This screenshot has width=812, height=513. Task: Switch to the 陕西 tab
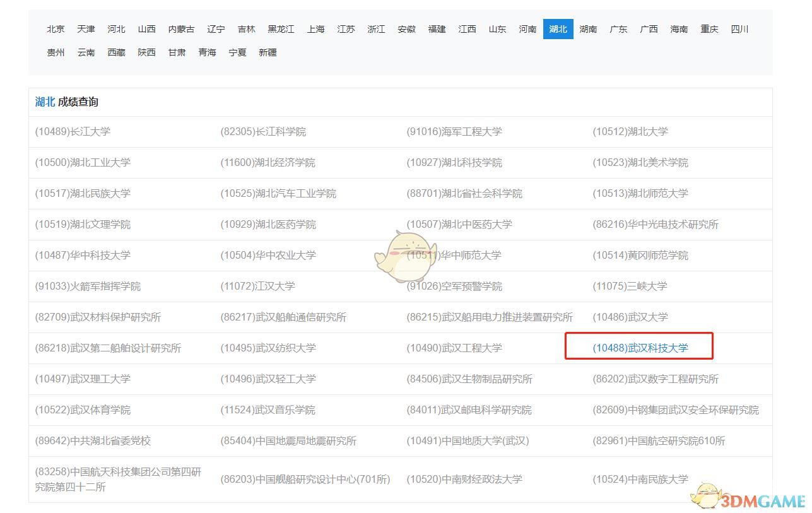click(147, 52)
